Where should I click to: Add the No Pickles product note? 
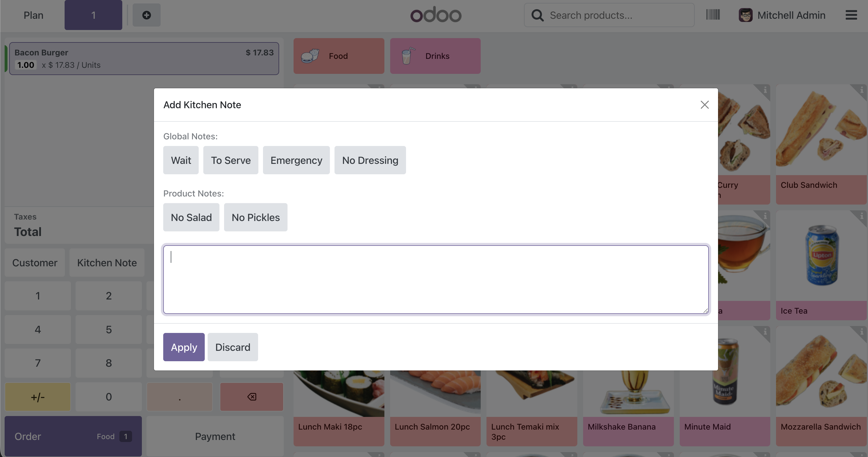[x=256, y=217]
